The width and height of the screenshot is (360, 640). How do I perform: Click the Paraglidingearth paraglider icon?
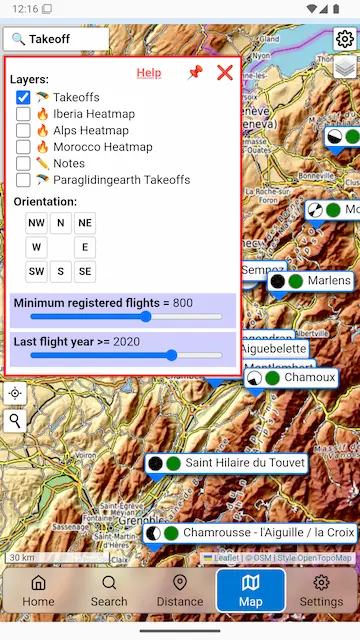coord(42,180)
